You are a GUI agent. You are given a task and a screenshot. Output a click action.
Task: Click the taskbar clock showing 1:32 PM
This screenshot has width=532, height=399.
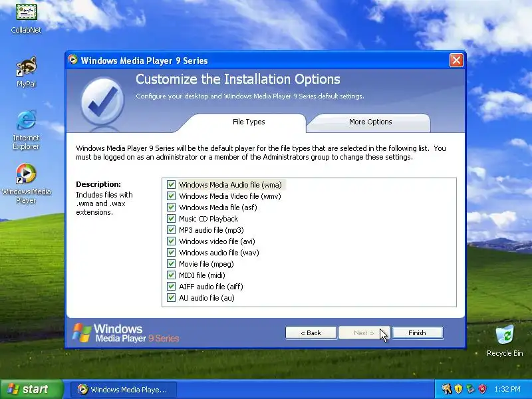pyautogui.click(x=507, y=389)
